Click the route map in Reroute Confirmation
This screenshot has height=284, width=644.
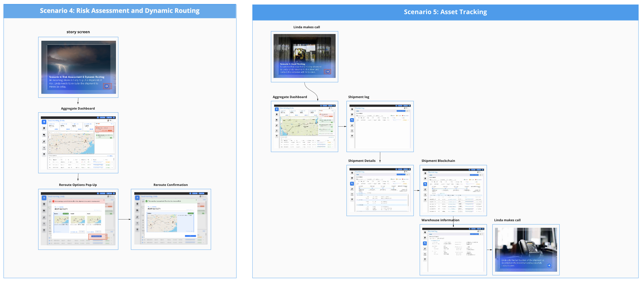162,223
